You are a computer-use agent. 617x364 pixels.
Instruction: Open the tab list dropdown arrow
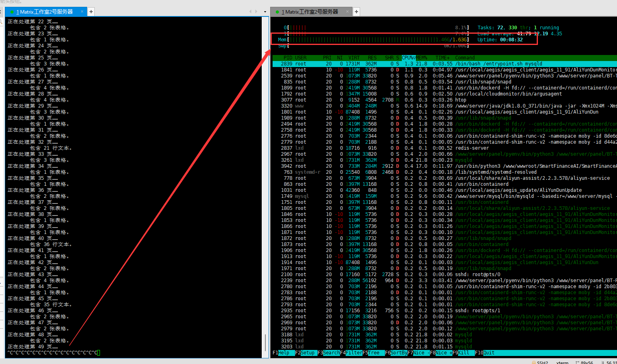[265, 12]
